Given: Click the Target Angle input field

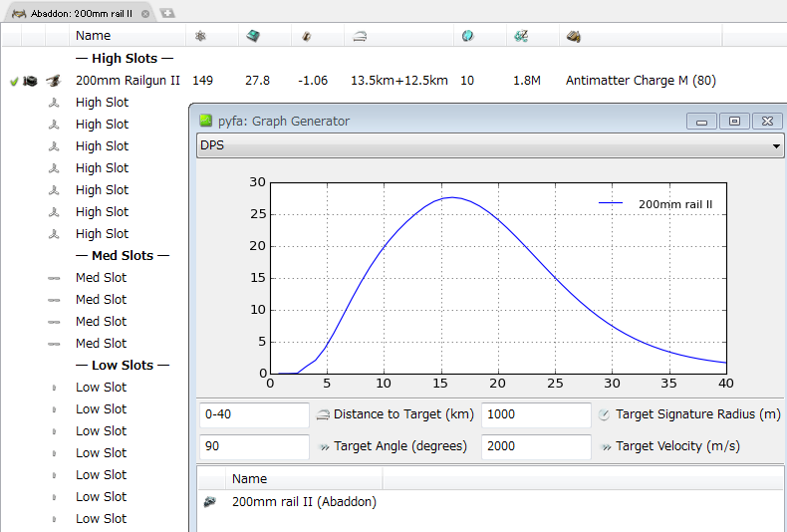Looking at the screenshot, I should point(254,446).
